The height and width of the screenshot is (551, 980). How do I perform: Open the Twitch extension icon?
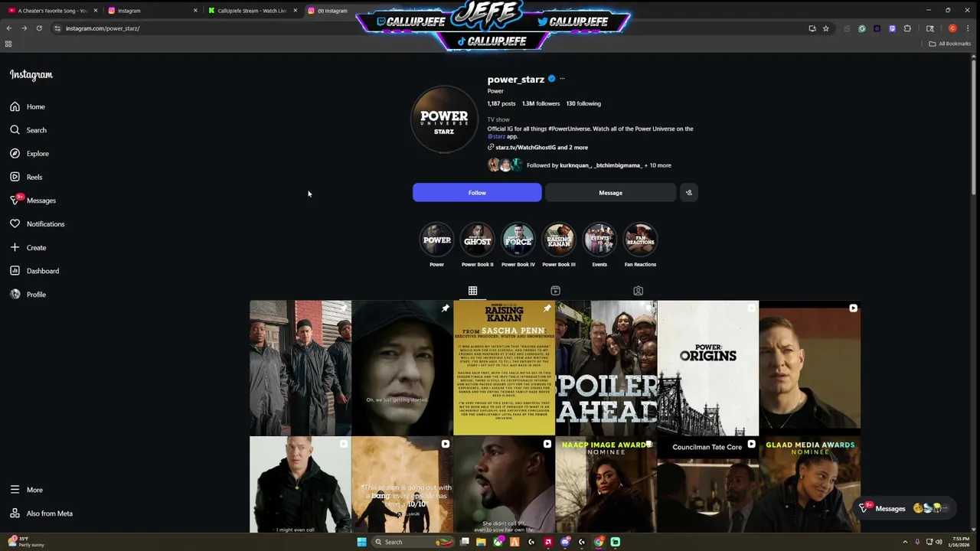[x=892, y=28]
